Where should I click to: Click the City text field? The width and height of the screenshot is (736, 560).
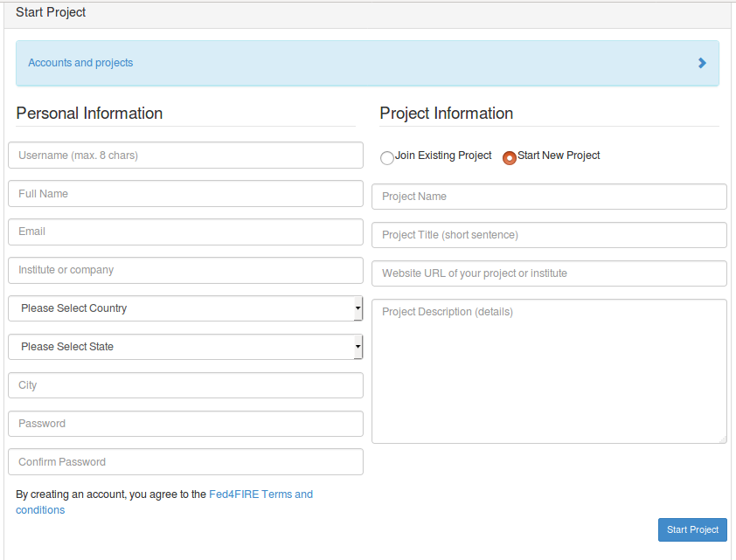click(185, 385)
